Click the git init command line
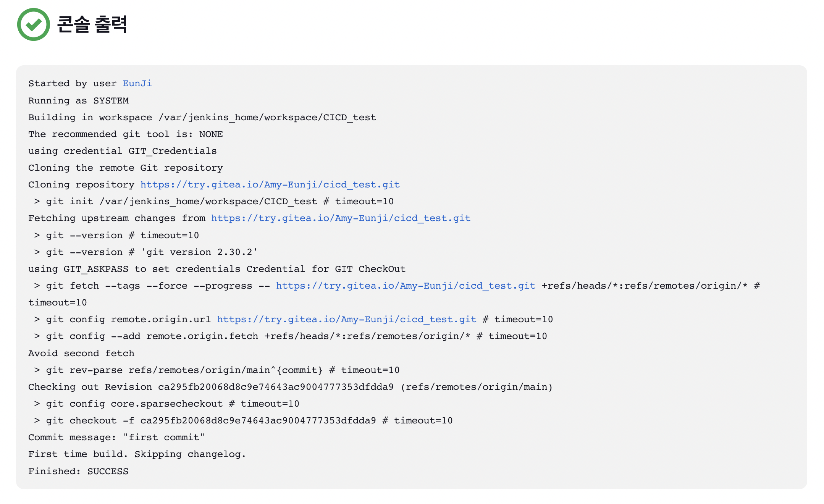Image resolution: width=824 pixels, height=504 pixels. pos(213,202)
